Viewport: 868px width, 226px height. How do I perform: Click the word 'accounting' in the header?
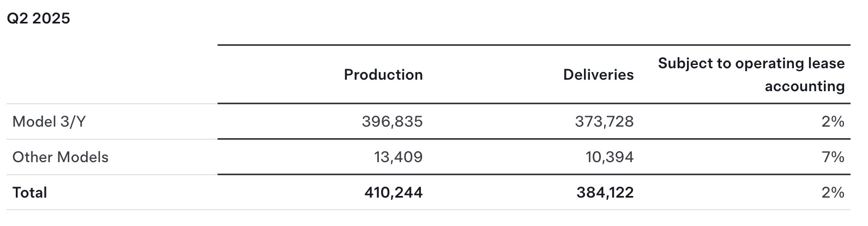tap(804, 86)
